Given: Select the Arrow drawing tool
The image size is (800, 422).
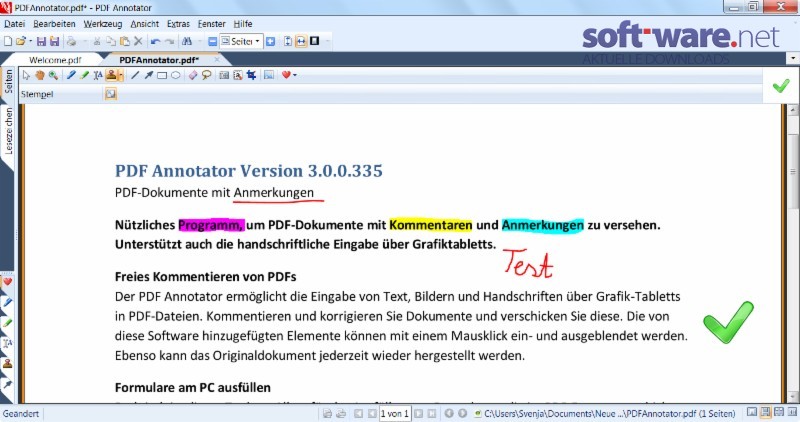Looking at the screenshot, I should tap(148, 76).
